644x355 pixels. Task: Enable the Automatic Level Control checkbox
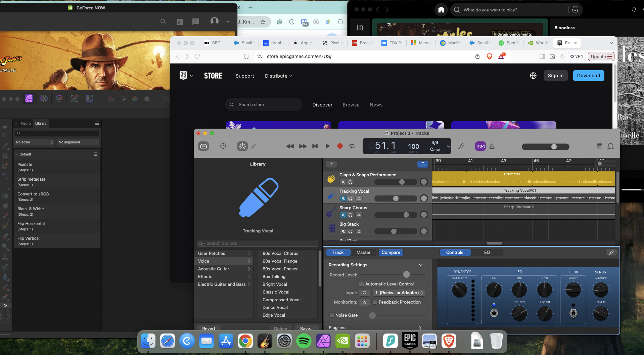(x=362, y=284)
